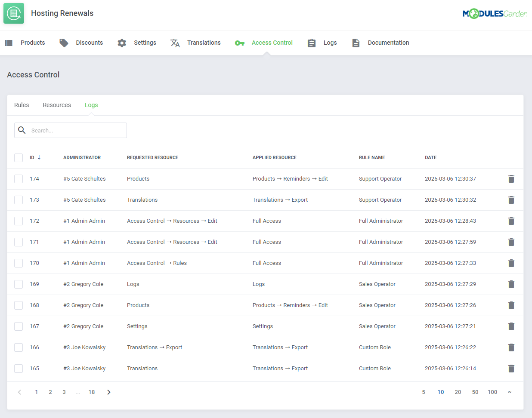Delete log entry 170
532x418 pixels.
pyautogui.click(x=511, y=263)
